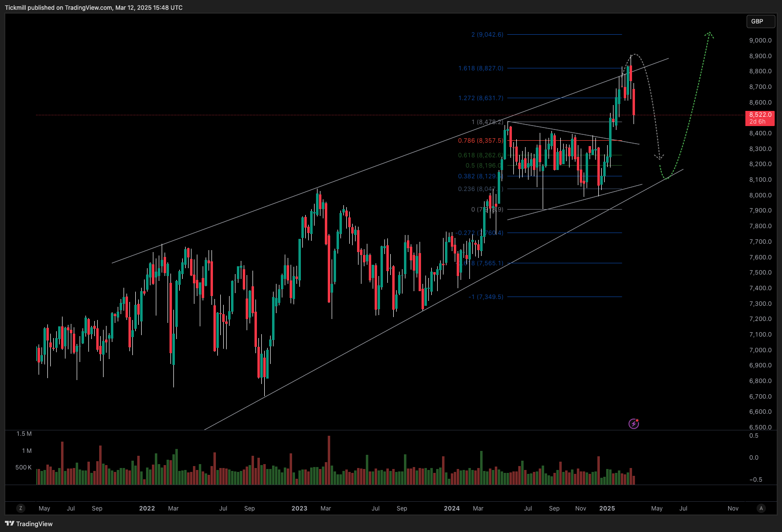Image resolution: width=782 pixels, height=532 pixels.
Task: Click the A auto-scale icon
Action: [761, 508]
